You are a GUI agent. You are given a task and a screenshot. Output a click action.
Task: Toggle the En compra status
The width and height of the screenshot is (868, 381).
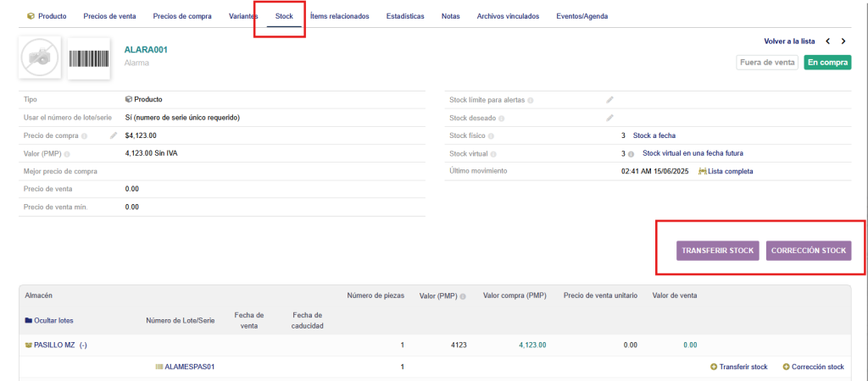[827, 62]
